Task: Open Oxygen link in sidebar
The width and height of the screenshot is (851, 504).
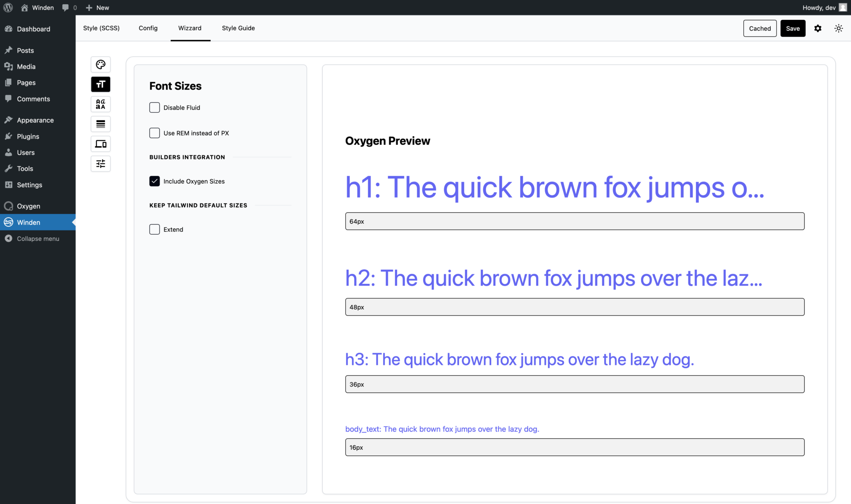Action: click(28, 206)
